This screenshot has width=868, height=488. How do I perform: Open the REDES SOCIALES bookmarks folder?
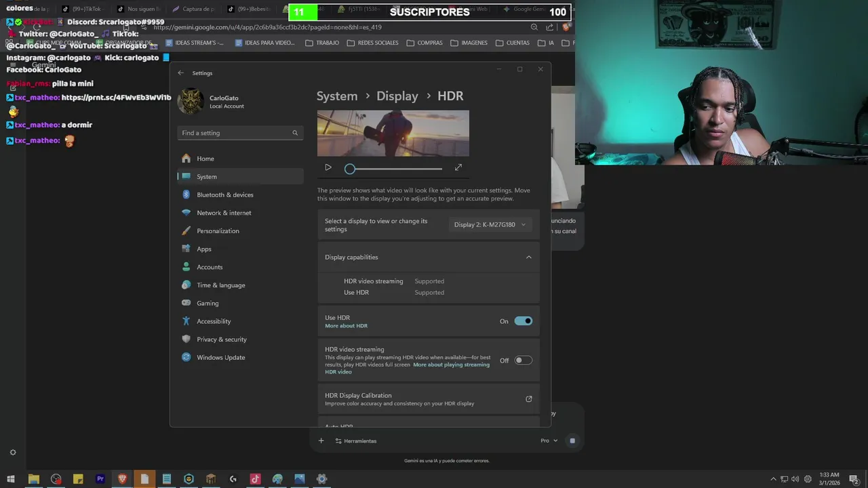372,43
